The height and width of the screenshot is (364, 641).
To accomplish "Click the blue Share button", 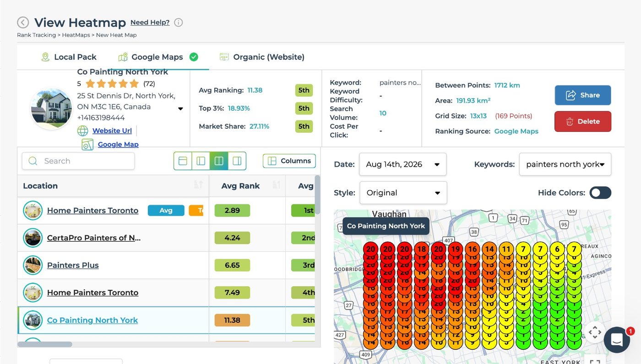I will coord(583,95).
